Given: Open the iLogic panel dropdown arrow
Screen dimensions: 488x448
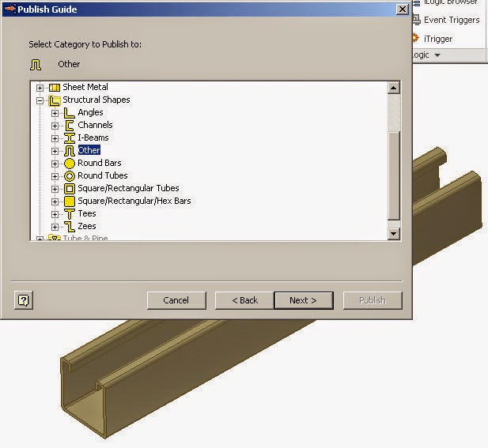Looking at the screenshot, I should click(x=437, y=55).
